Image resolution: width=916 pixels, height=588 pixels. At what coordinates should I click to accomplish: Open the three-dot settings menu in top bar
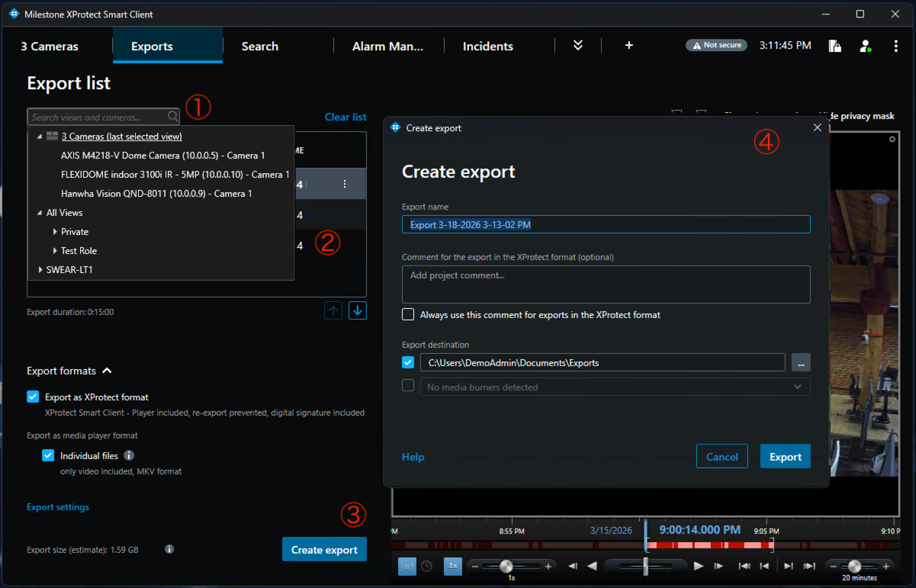pyautogui.click(x=896, y=47)
